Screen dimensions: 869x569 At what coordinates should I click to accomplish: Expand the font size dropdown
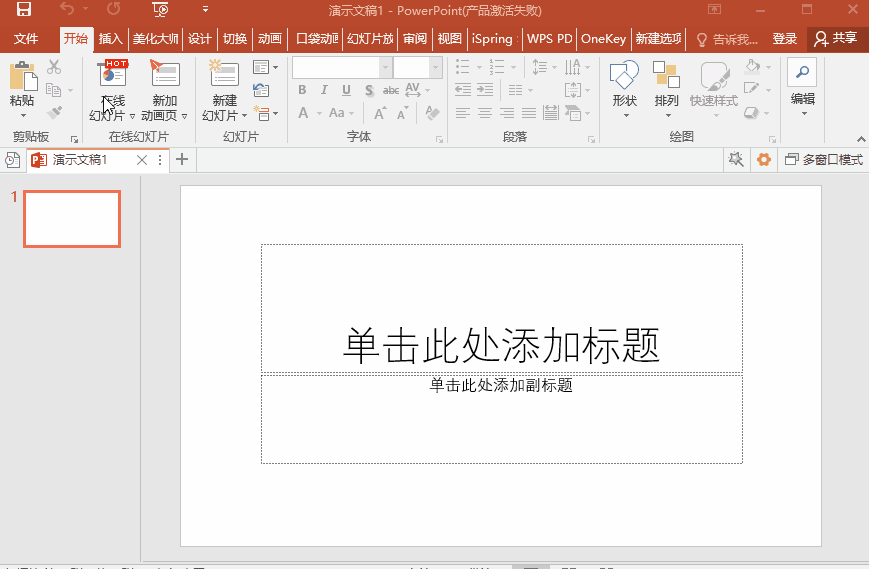pos(435,68)
